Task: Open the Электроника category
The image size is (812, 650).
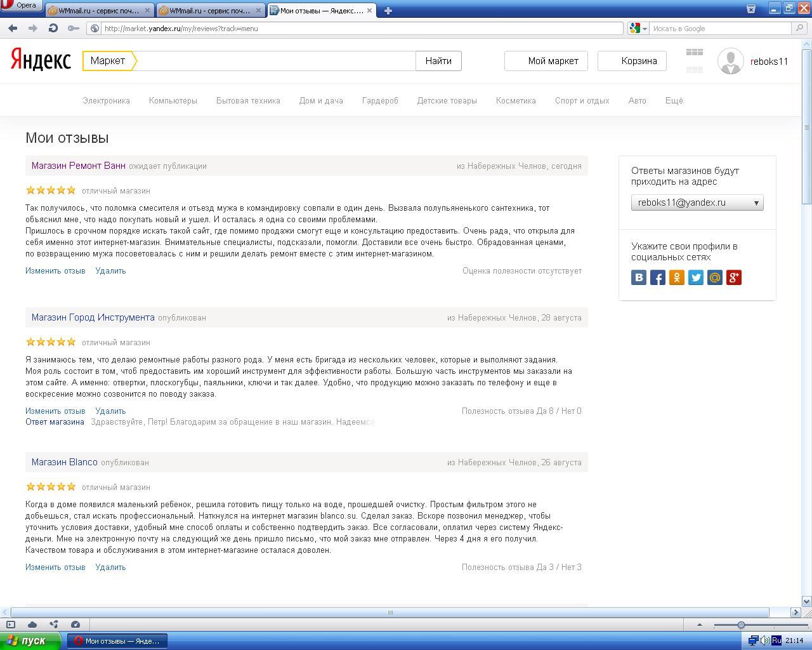Action: [x=106, y=100]
